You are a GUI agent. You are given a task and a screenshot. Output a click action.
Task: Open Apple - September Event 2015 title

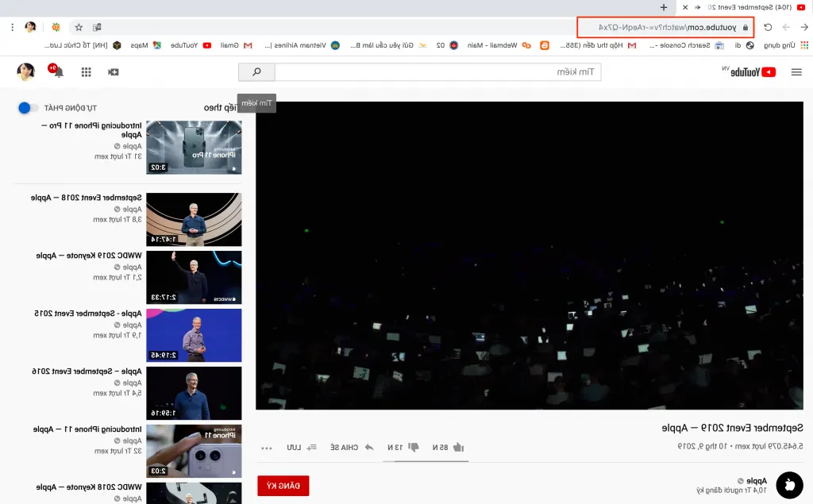tap(88, 314)
